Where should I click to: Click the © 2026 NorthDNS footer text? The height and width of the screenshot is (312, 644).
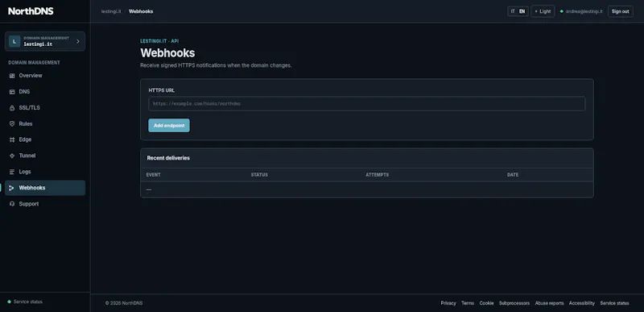[x=124, y=303]
